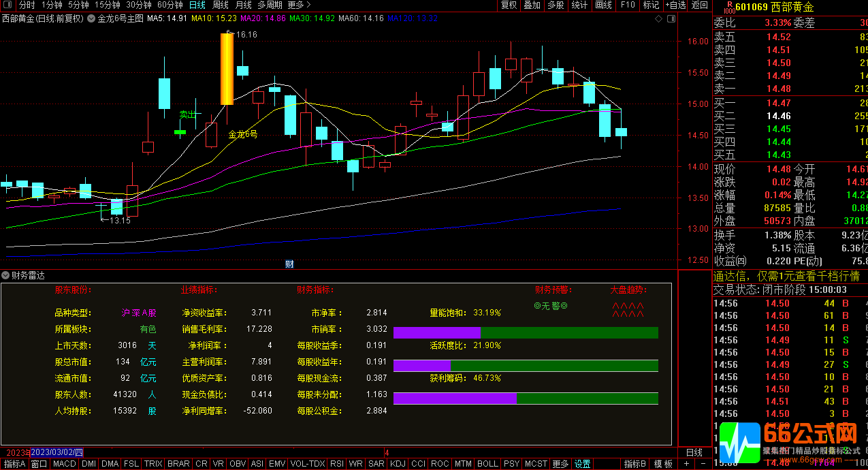Click the 财 marker on the chart
The height and width of the screenshot is (470, 868).
pyautogui.click(x=289, y=264)
